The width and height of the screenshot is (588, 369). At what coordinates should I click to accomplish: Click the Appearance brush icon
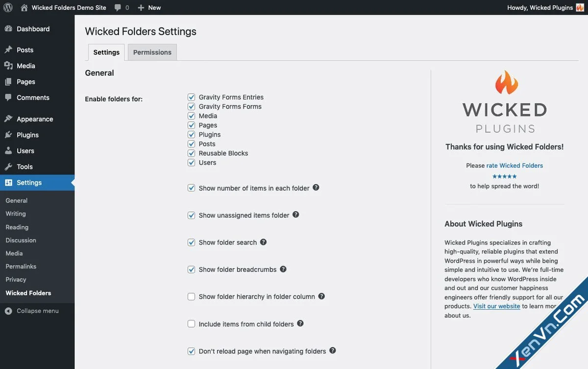tap(8, 119)
